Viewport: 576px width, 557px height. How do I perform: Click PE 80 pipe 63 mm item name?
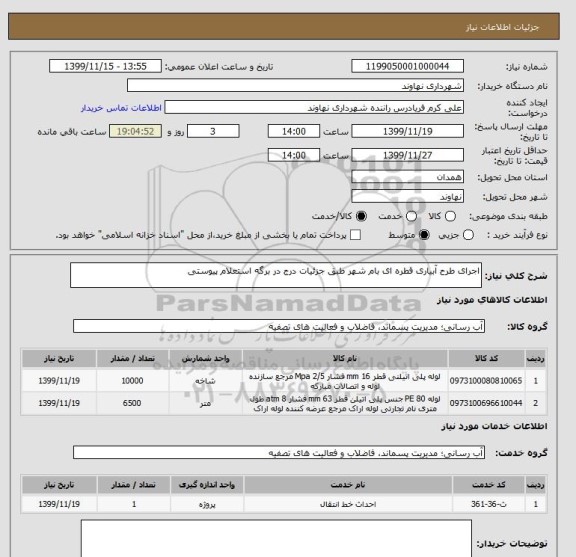345,403
